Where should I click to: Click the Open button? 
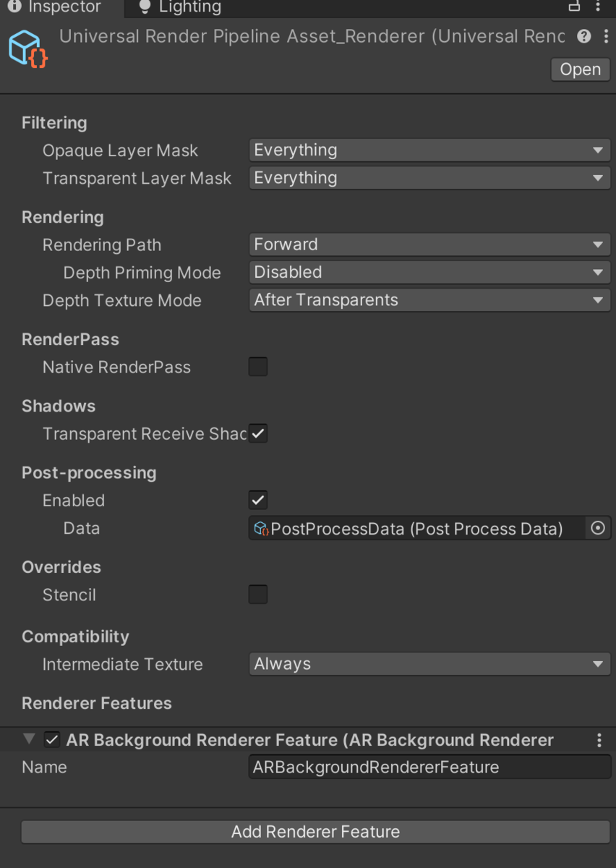click(x=580, y=69)
